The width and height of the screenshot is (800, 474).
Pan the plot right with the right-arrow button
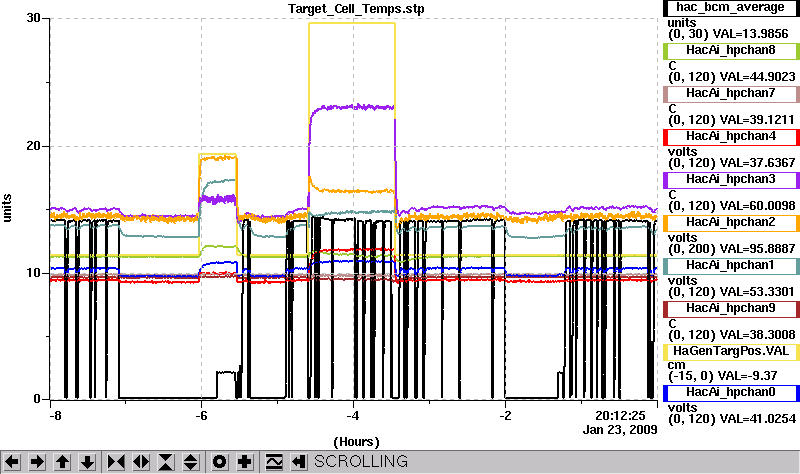(37, 462)
